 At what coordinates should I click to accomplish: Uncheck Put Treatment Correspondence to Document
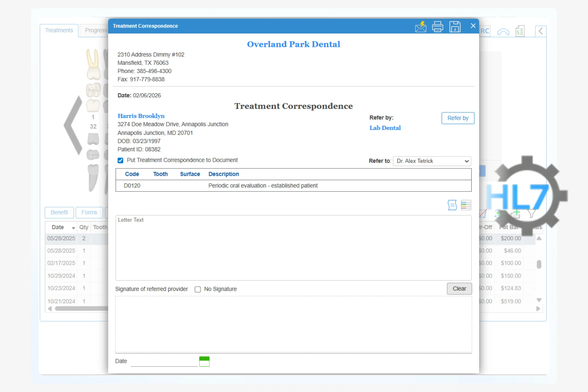(x=120, y=160)
